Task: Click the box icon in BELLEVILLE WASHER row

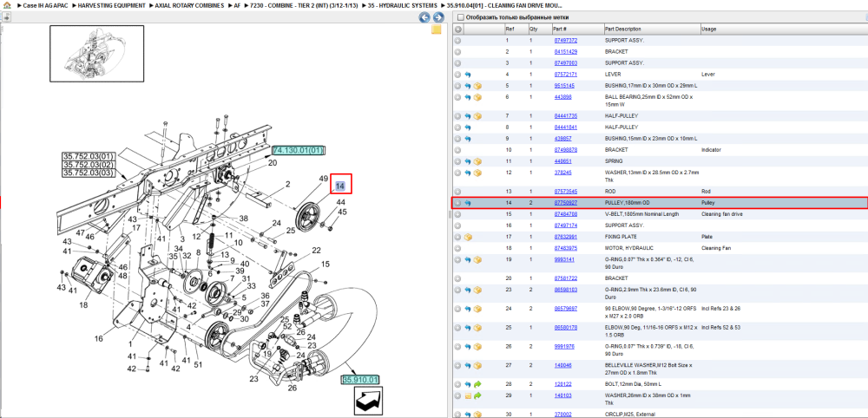Action: click(477, 365)
